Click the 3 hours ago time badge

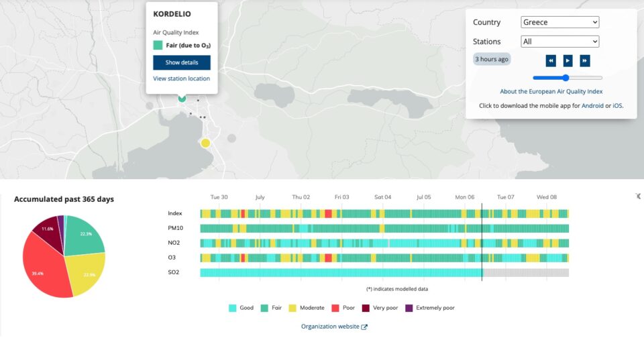pyautogui.click(x=492, y=59)
